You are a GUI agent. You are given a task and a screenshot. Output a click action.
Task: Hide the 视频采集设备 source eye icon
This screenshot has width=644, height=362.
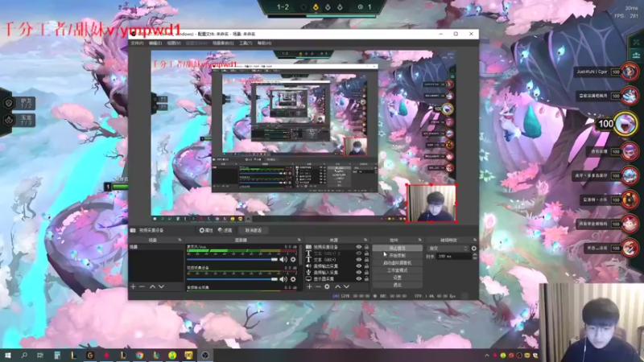[358, 247]
